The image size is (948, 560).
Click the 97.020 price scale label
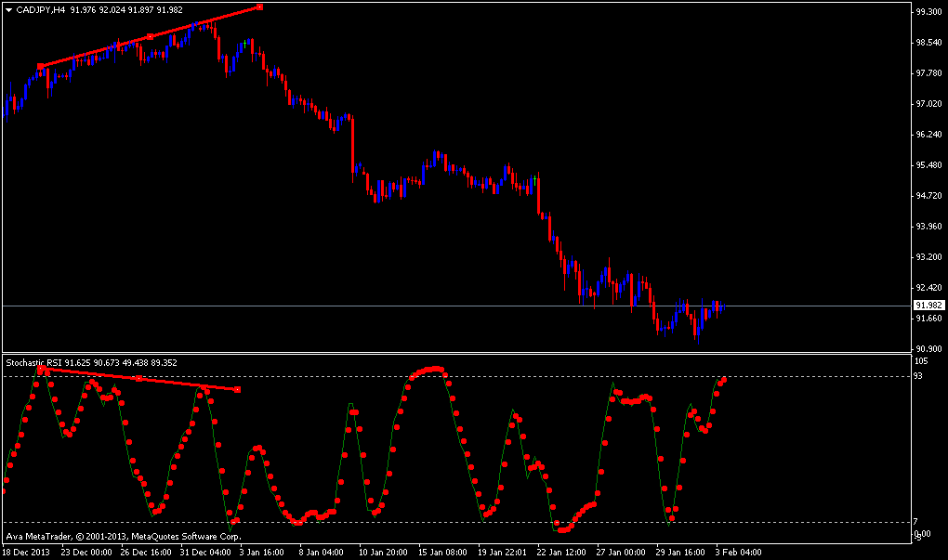[928, 104]
